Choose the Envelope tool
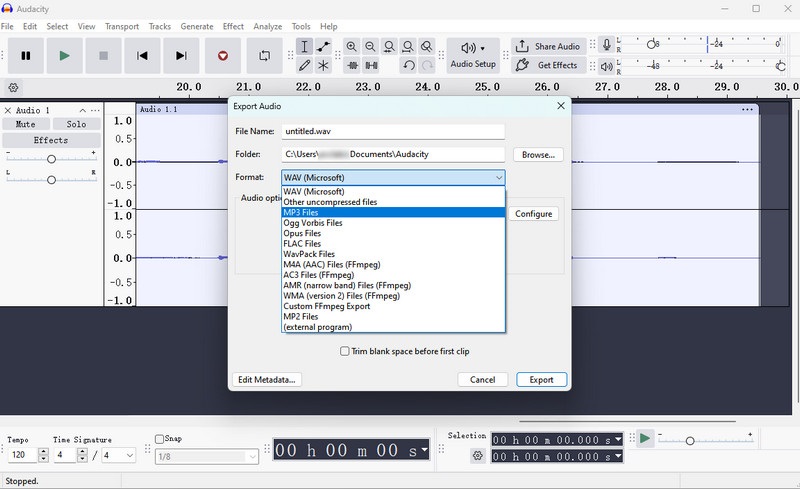This screenshot has width=800, height=489. [323, 46]
